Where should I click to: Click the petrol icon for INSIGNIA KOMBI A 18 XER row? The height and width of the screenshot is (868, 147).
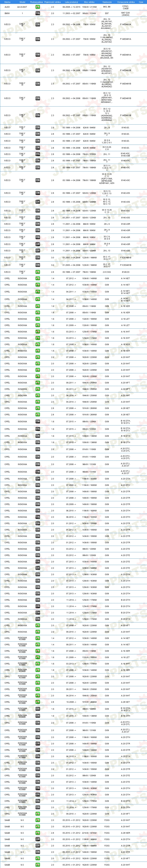(x=38, y=670)
